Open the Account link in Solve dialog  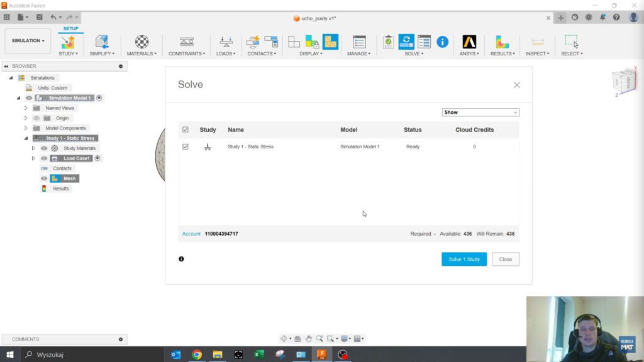pyautogui.click(x=191, y=233)
